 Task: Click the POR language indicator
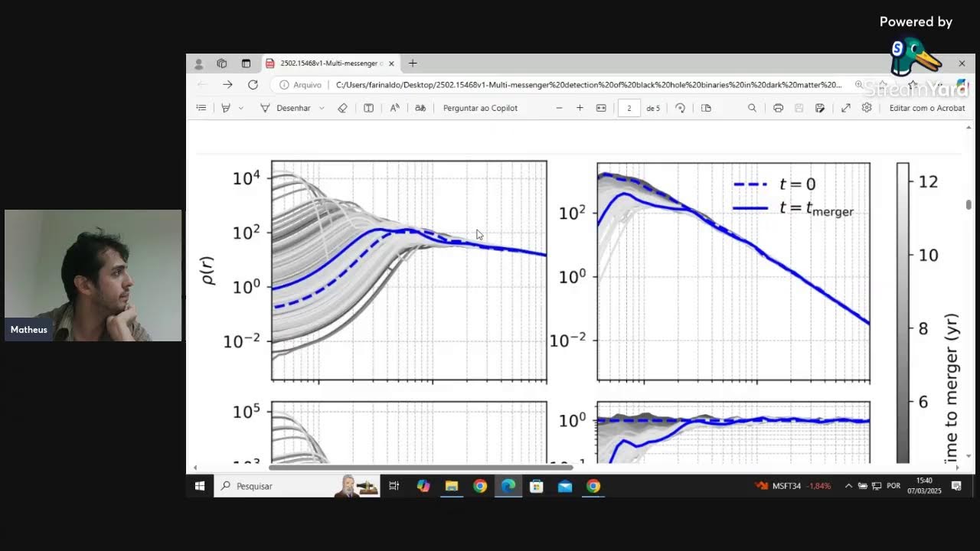(x=893, y=486)
